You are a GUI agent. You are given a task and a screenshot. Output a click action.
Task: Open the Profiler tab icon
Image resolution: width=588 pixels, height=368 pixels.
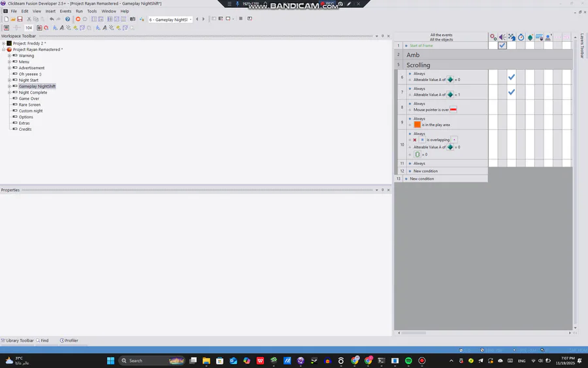(x=62, y=341)
